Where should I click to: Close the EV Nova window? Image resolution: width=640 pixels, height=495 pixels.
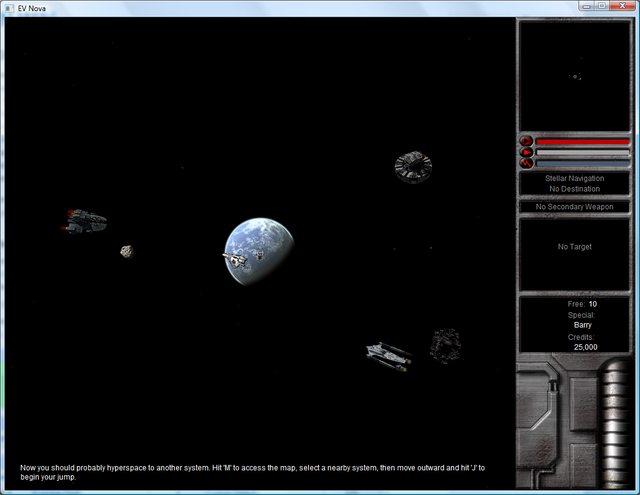point(622,6)
